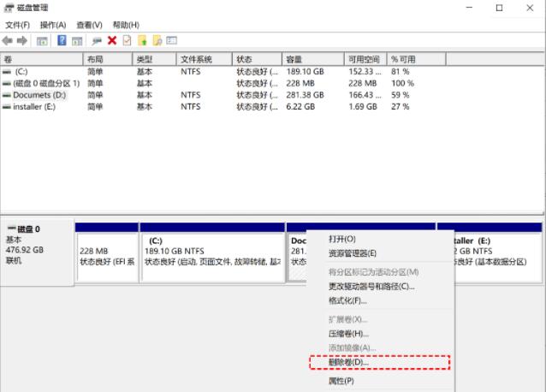Click the connect/refresh disk toolbar icon

pos(97,40)
